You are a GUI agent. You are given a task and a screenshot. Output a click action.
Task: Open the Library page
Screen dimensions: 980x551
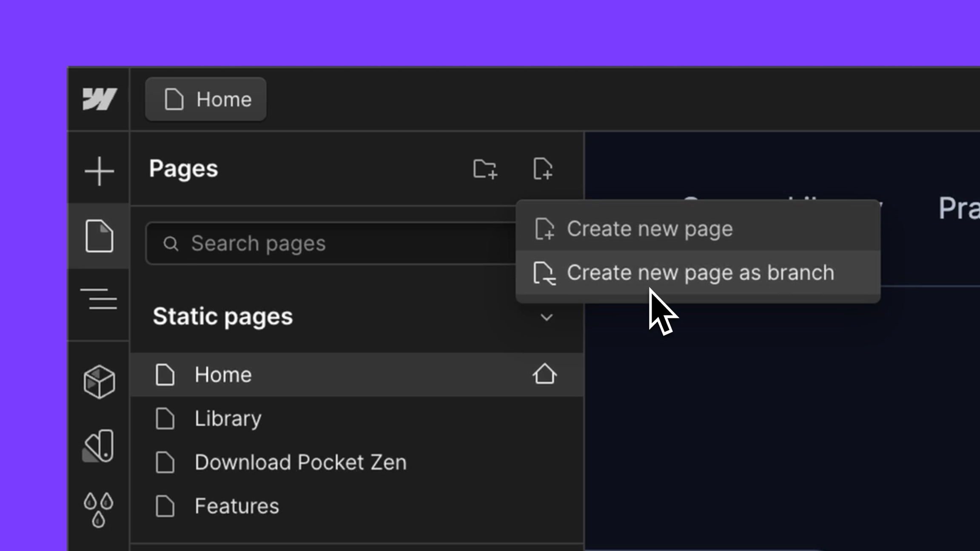(x=228, y=419)
